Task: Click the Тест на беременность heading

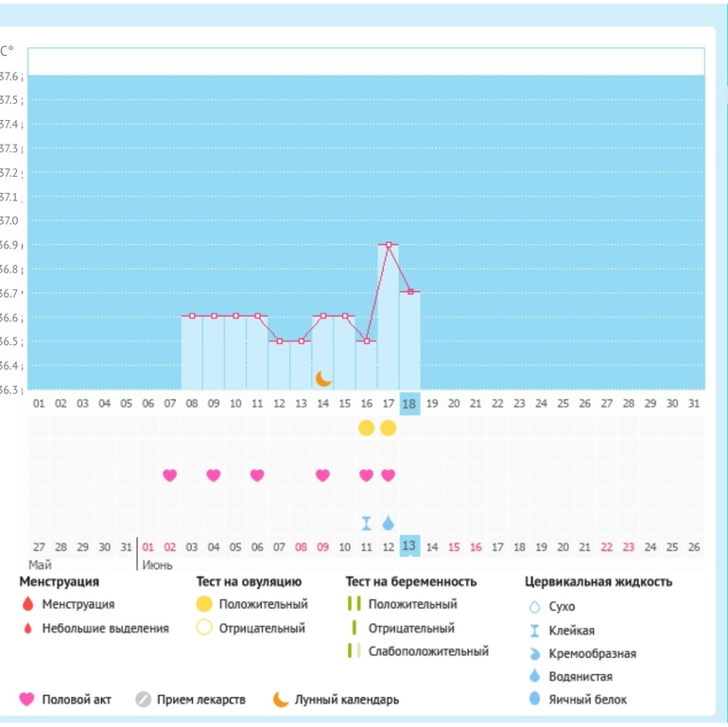Action: click(410, 581)
